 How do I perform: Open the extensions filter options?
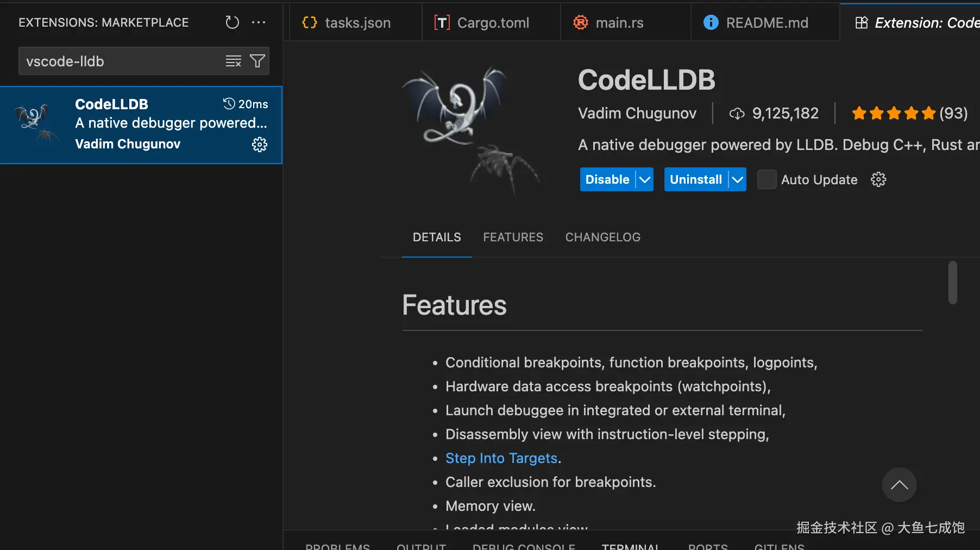click(x=258, y=61)
